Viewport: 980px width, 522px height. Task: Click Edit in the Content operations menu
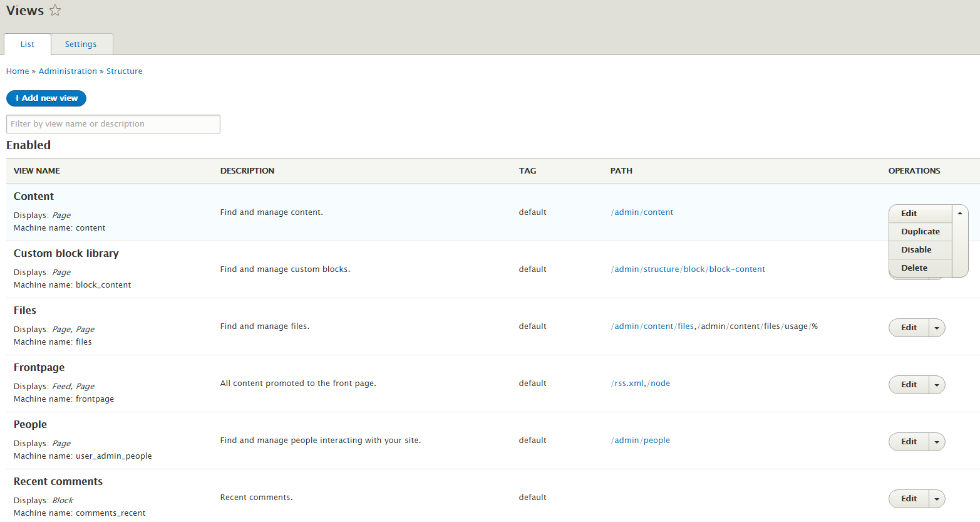(909, 214)
